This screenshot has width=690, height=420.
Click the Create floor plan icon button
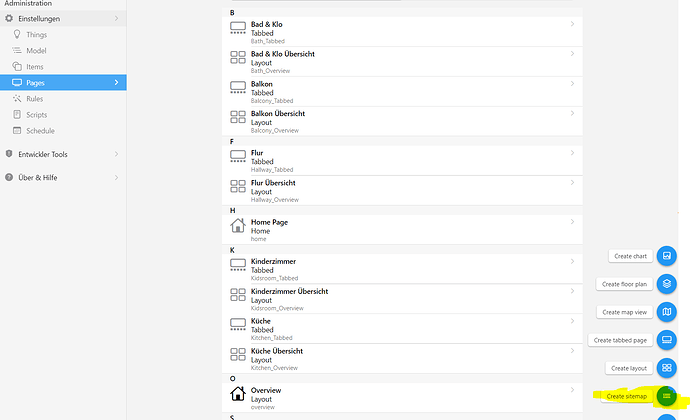tap(667, 284)
